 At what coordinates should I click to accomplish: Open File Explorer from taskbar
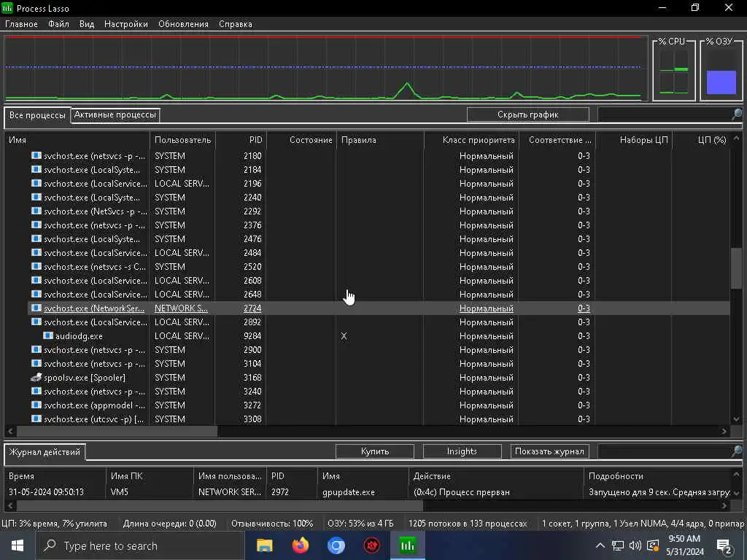pos(264,545)
